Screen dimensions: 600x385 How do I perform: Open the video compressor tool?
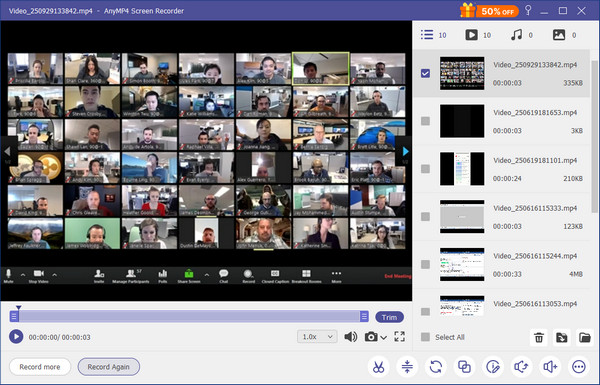pyautogui.click(x=407, y=367)
